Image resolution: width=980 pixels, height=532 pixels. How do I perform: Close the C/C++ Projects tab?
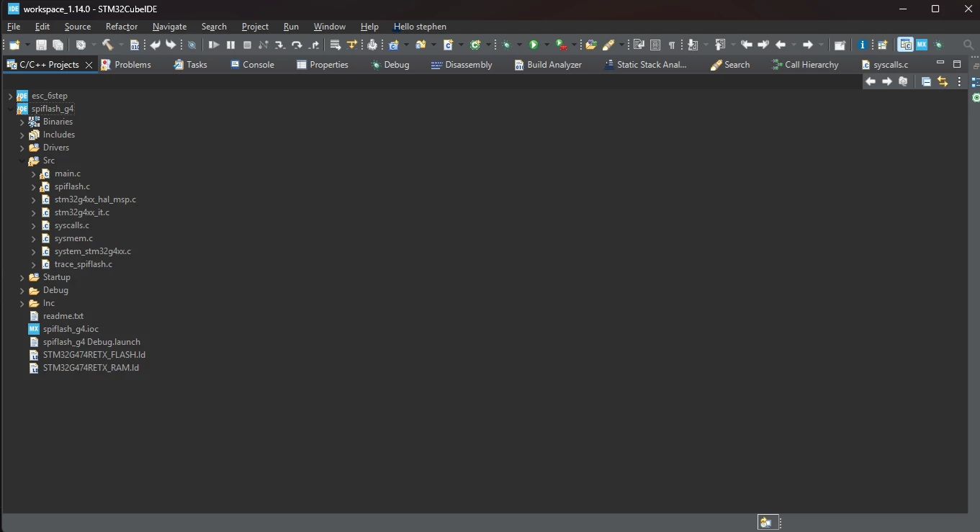(89, 65)
